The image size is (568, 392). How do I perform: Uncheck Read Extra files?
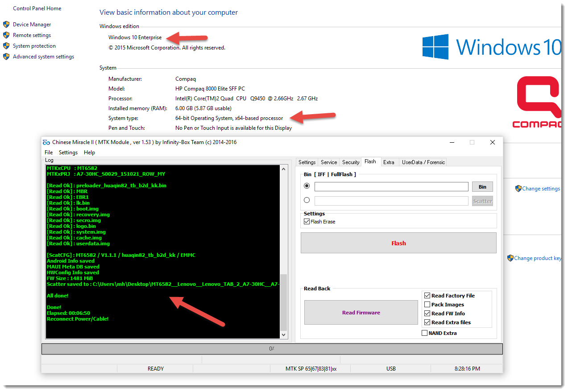click(x=427, y=322)
